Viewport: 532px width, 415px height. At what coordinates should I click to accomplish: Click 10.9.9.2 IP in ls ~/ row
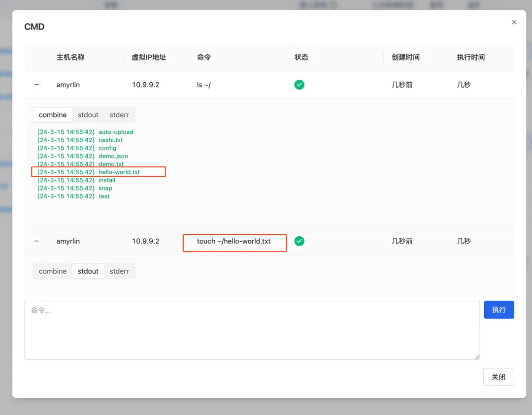145,85
